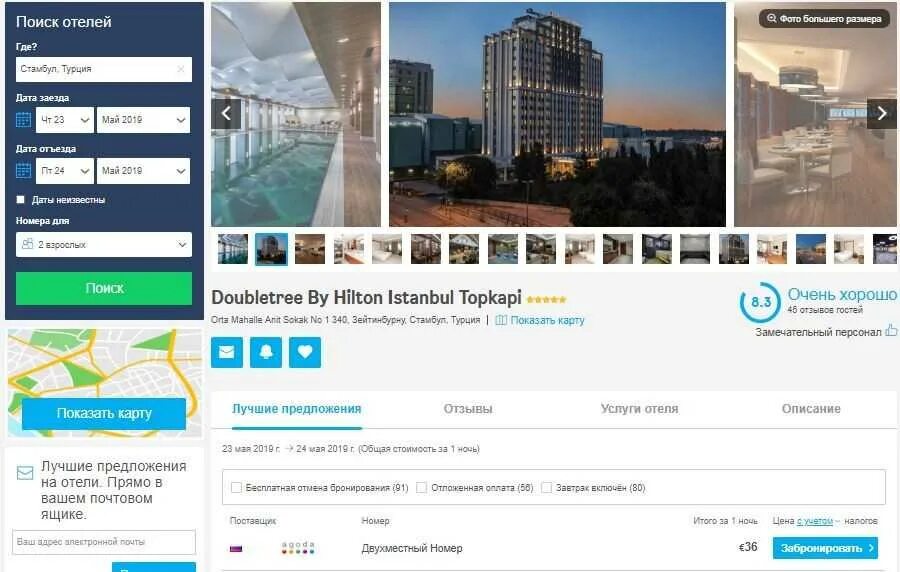
Task: Click the large indoor pool photo
Action: click(296, 114)
